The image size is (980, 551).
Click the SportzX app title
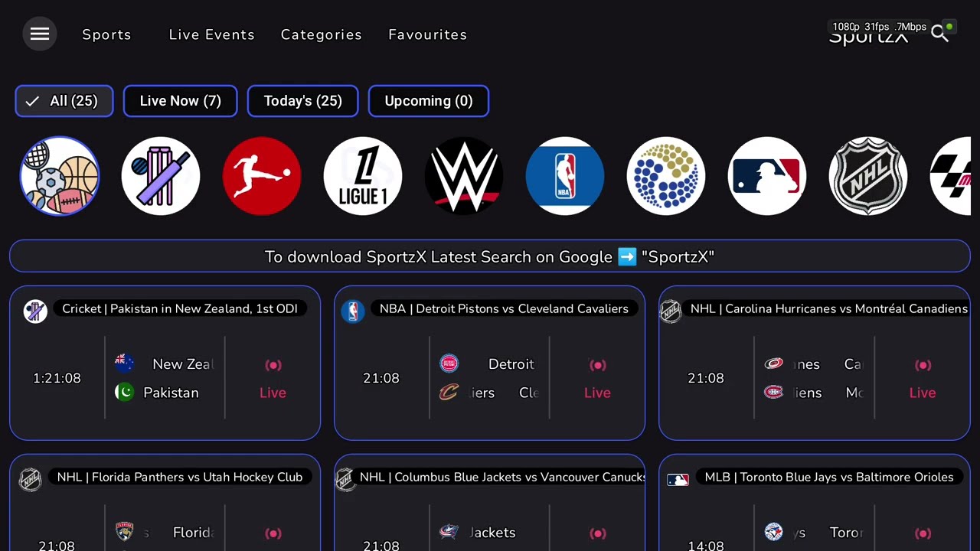click(x=868, y=37)
